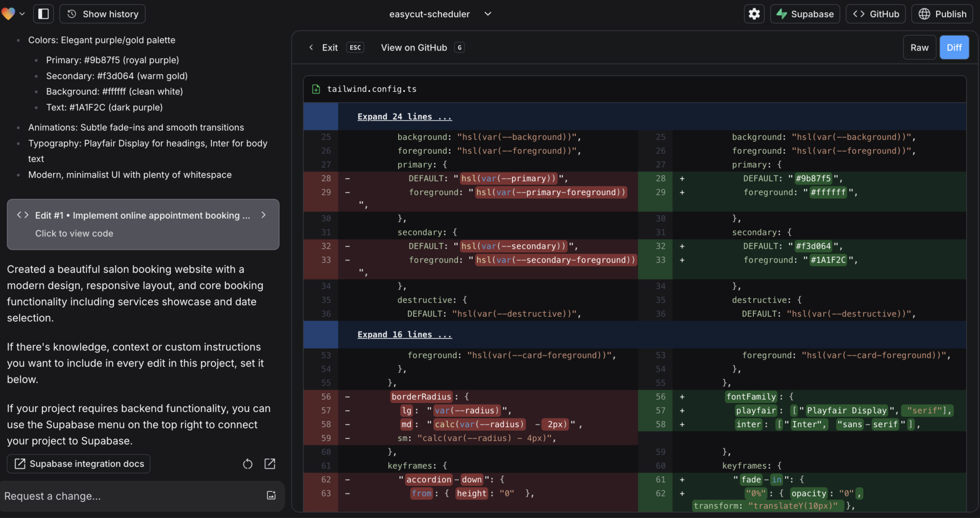This screenshot has height=518, width=980.
Task: Switch the diff viewer to Raw mode
Action: click(919, 47)
